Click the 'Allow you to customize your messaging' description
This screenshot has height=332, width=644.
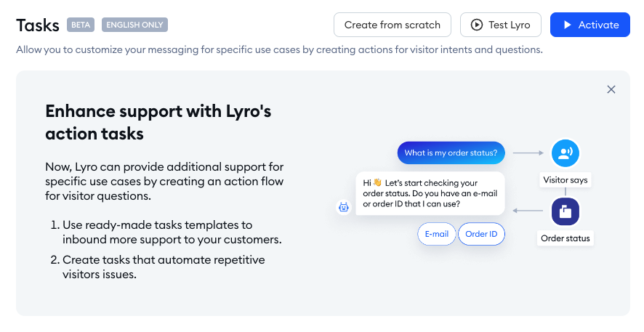(279, 49)
